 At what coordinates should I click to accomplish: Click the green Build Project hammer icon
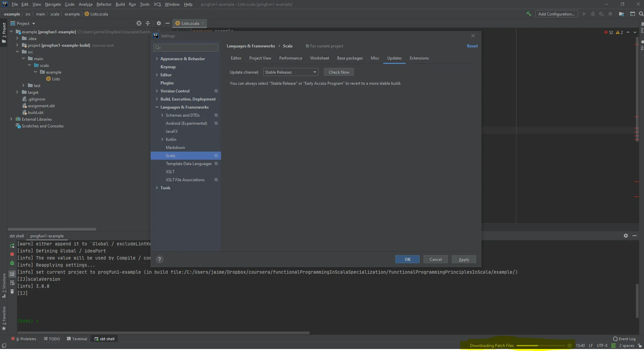pos(529,14)
